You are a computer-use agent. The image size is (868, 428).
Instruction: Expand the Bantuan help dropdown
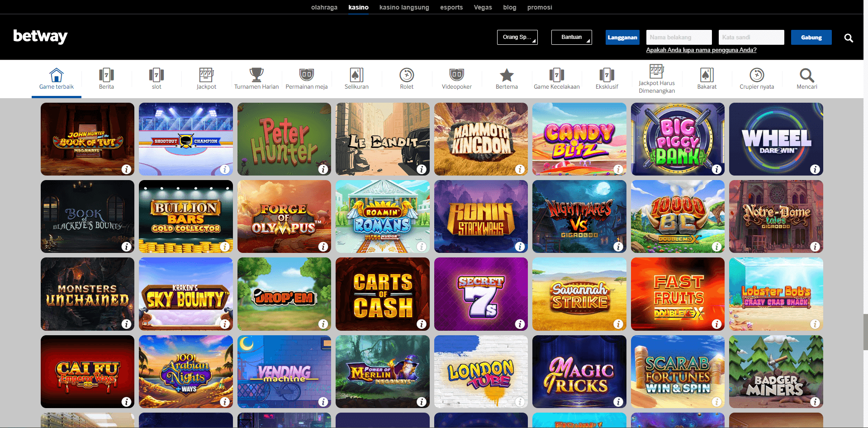[x=572, y=37]
